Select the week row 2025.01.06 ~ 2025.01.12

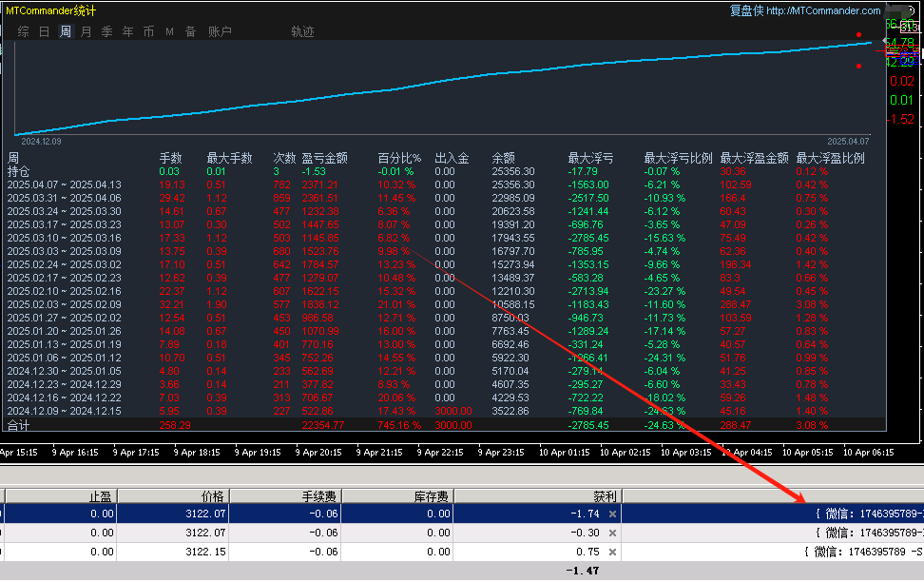pyautogui.click(x=444, y=358)
